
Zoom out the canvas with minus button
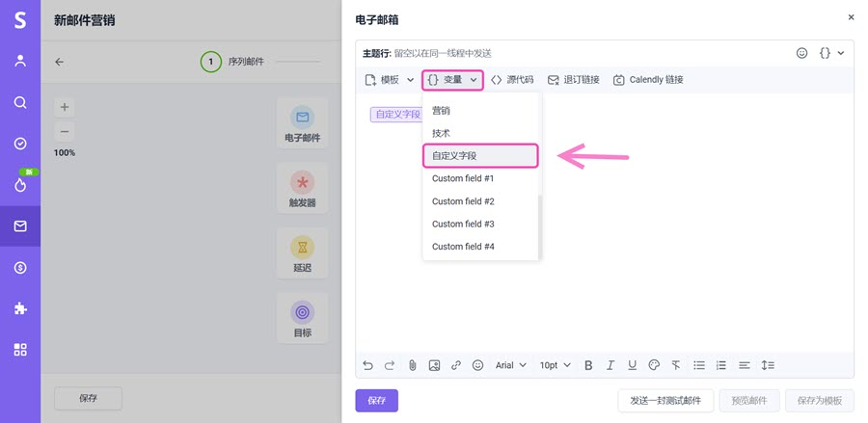pos(65,132)
